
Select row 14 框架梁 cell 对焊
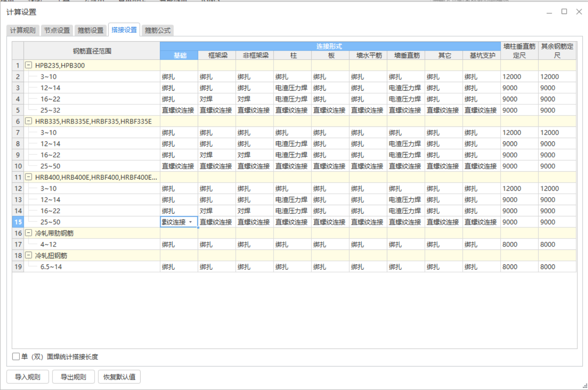217,211
